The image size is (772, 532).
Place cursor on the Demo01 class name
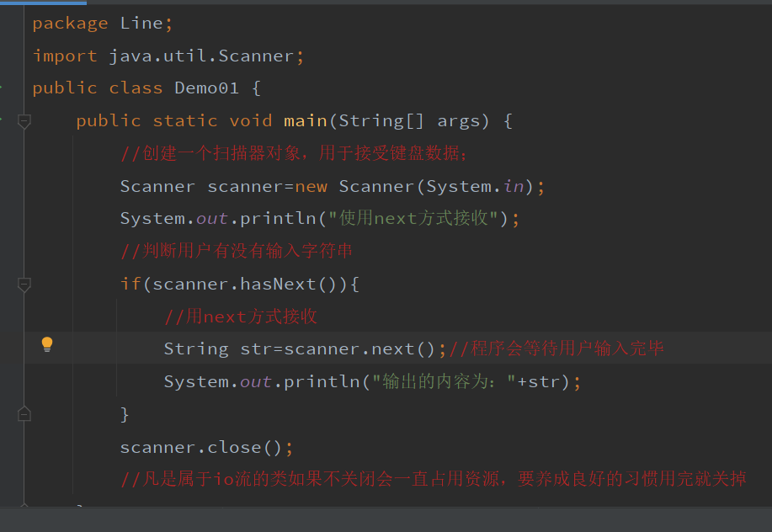coord(207,88)
